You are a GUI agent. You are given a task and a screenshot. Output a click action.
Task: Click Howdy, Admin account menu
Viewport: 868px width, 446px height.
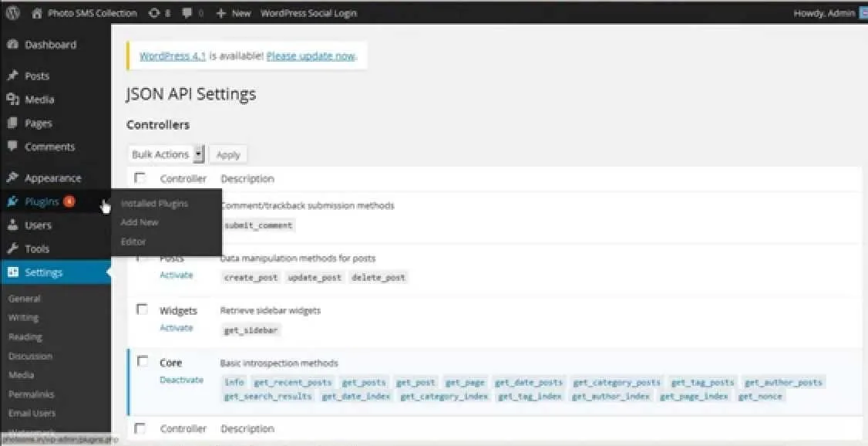[x=824, y=13]
